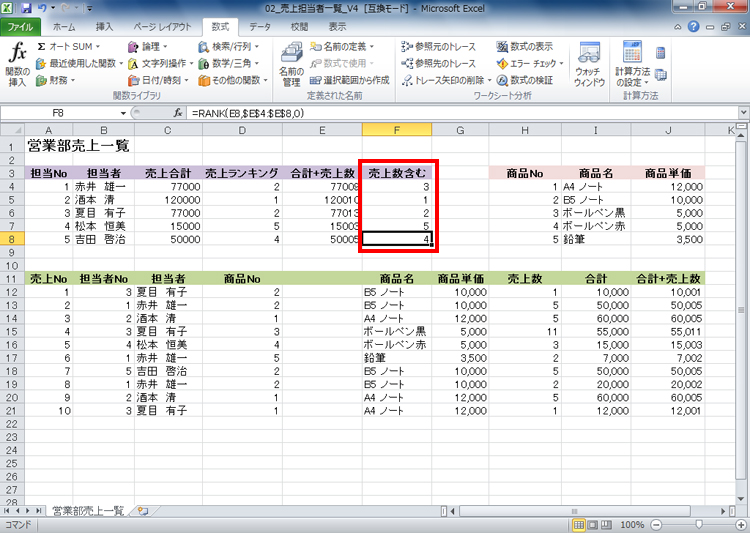
Task: Open the Define Name (名前の定義) dropdown arrow
Action: [x=372, y=46]
